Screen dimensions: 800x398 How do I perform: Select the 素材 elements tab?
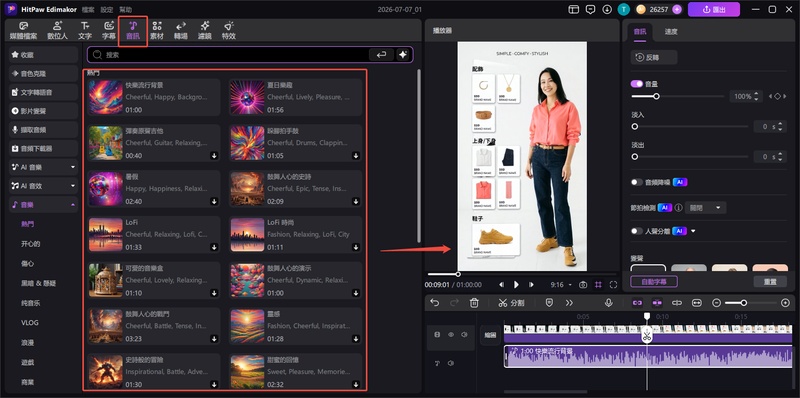[157, 31]
